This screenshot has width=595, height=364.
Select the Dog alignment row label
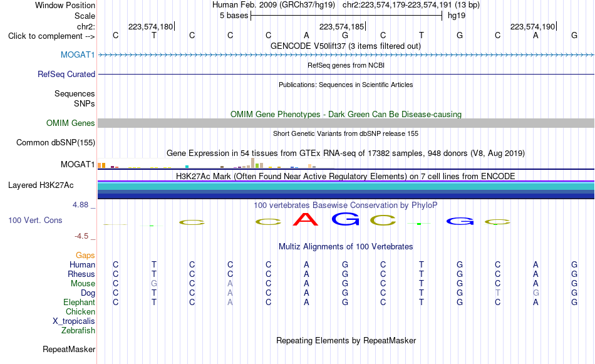(88, 293)
